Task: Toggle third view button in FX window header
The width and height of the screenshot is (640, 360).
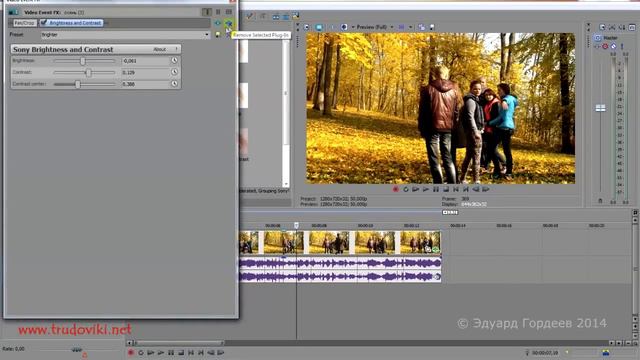Action: (229, 12)
